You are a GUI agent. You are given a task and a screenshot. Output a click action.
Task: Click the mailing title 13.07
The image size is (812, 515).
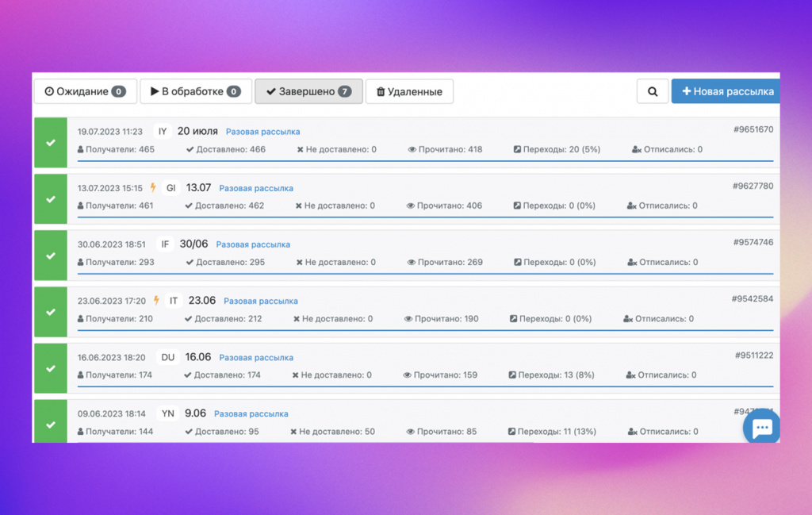pyautogui.click(x=198, y=187)
